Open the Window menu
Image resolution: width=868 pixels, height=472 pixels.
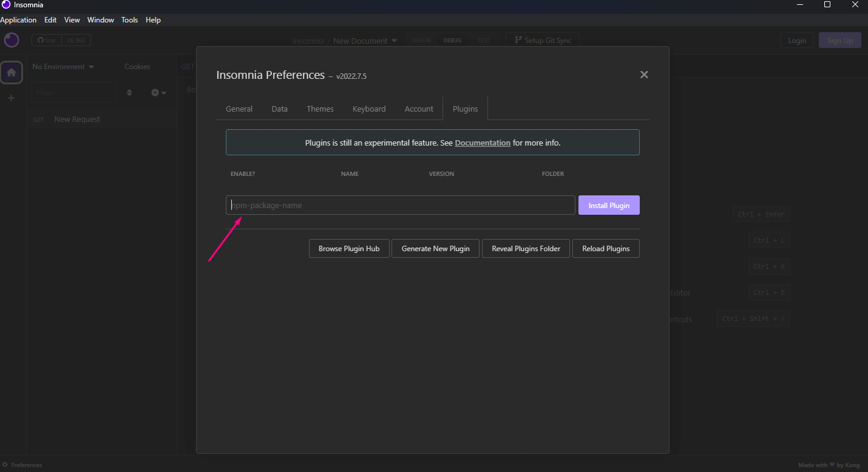(101, 20)
